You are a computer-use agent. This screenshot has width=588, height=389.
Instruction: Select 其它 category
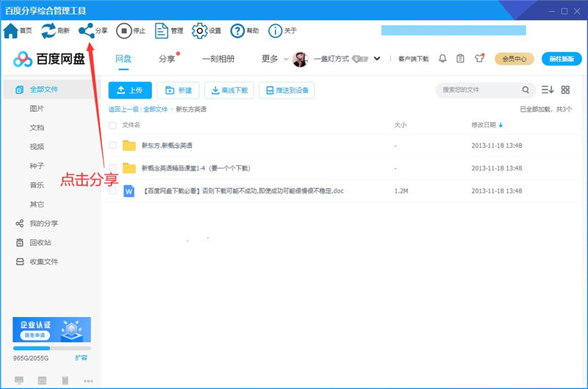[x=37, y=204]
